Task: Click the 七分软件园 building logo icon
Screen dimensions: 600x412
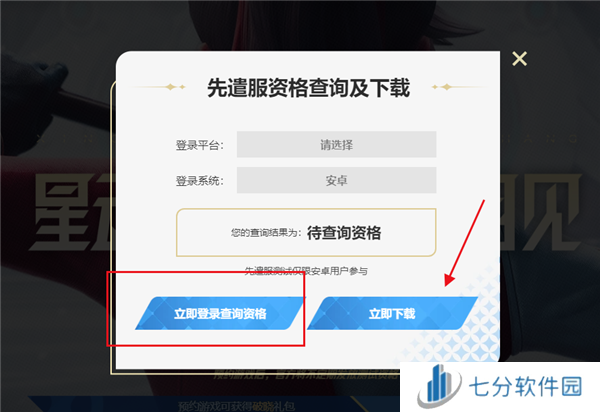Action: click(x=439, y=386)
